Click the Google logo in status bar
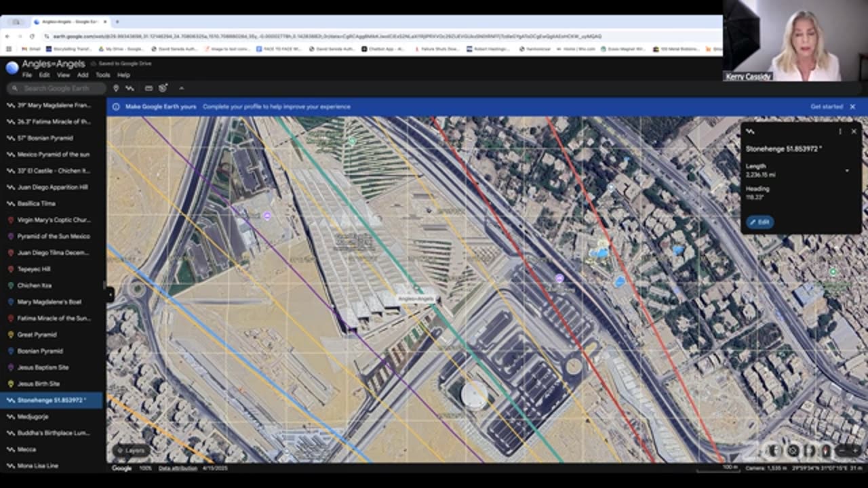The width and height of the screenshot is (868, 488). pos(121,468)
